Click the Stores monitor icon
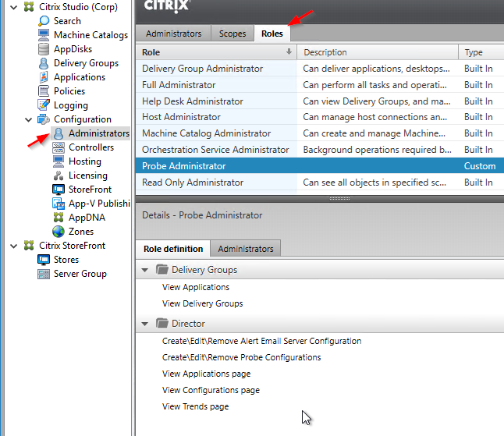 click(x=44, y=260)
